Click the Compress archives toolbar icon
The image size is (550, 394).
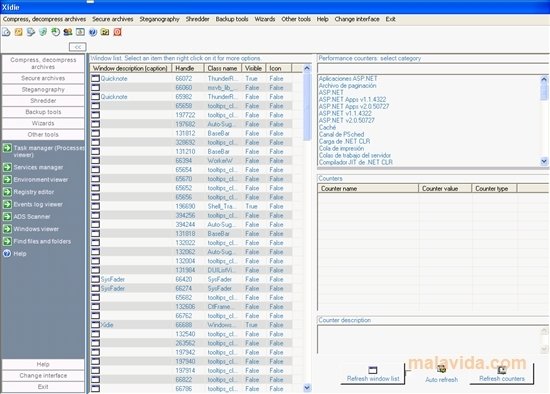coord(6,32)
